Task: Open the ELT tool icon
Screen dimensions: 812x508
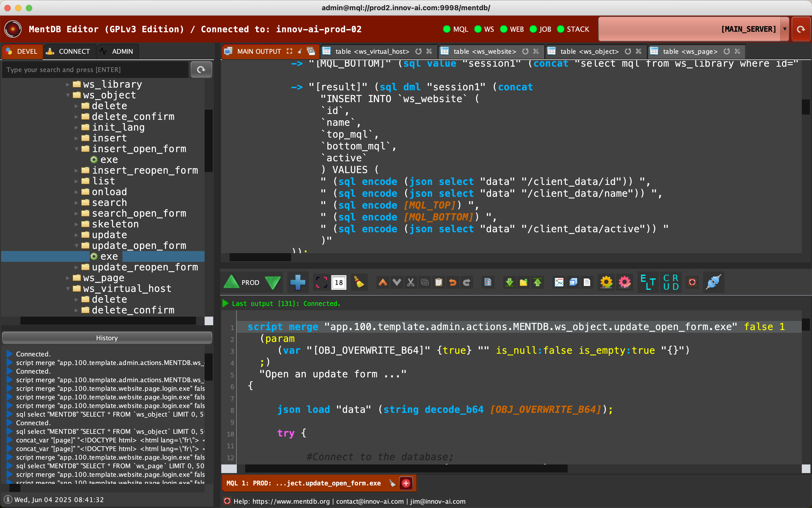Action: pyautogui.click(x=648, y=282)
